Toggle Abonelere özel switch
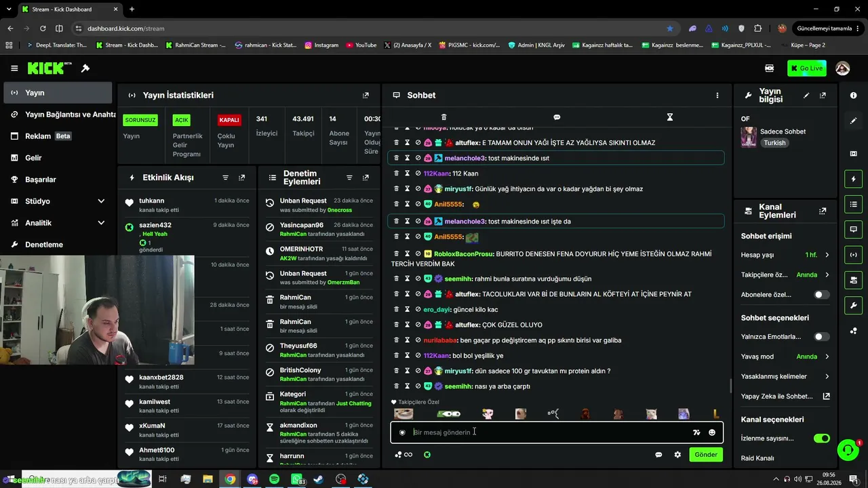Viewport: 868px width, 488px height. [821, 295]
